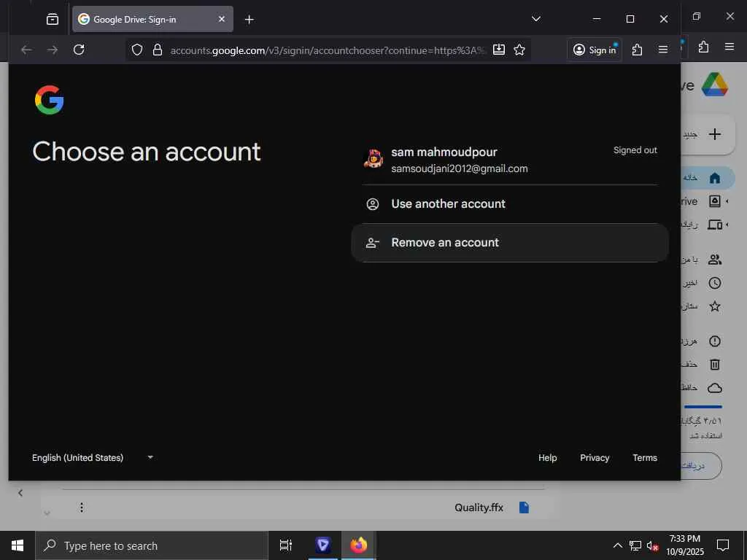Click the blue file icon next to Quality.ffx

coord(524,507)
